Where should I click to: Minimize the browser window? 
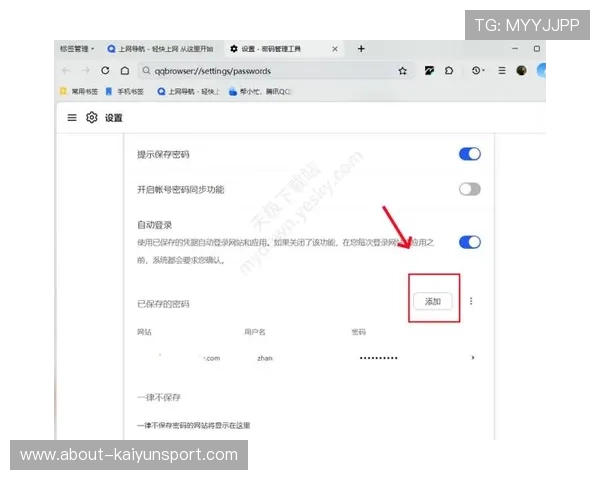click(x=515, y=49)
